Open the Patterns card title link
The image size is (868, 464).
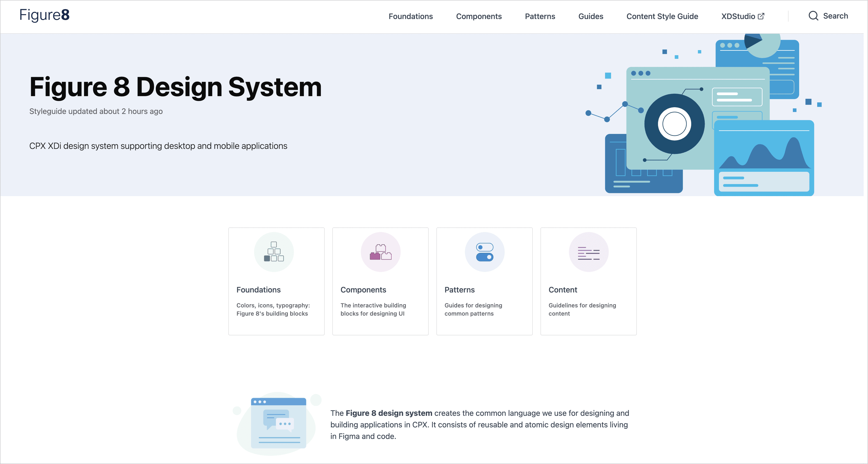[x=459, y=290]
